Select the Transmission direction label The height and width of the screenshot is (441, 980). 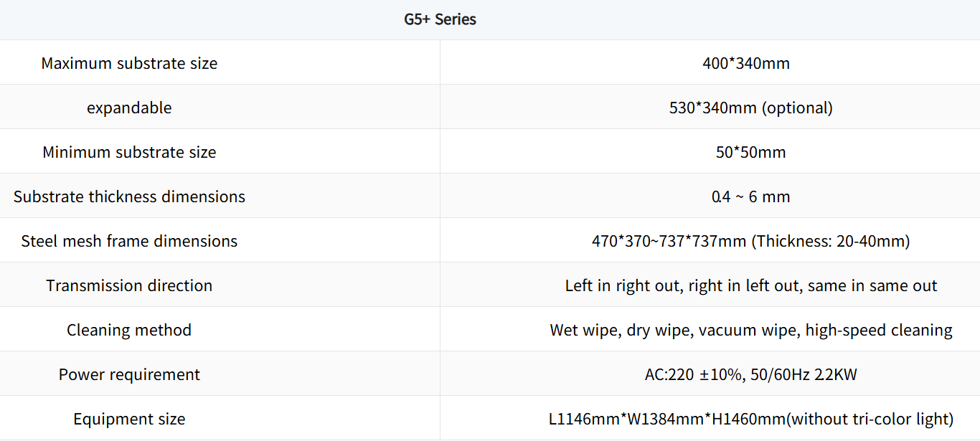point(129,285)
